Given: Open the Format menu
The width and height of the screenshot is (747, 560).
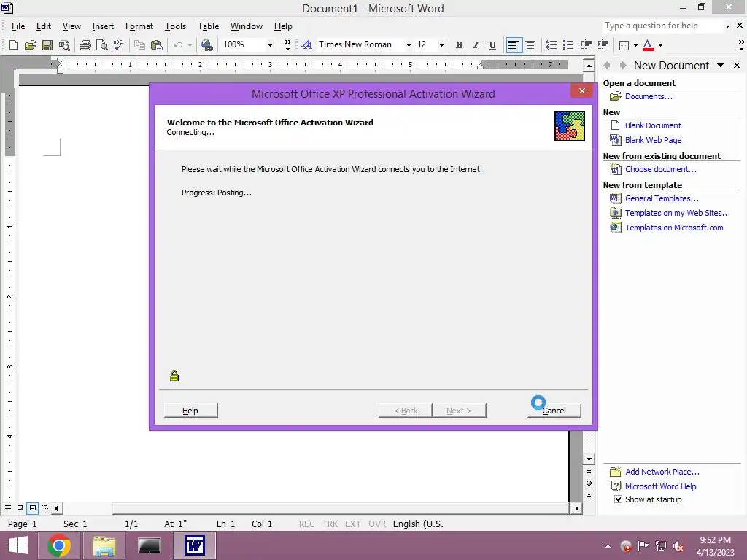Looking at the screenshot, I should pyautogui.click(x=139, y=26).
